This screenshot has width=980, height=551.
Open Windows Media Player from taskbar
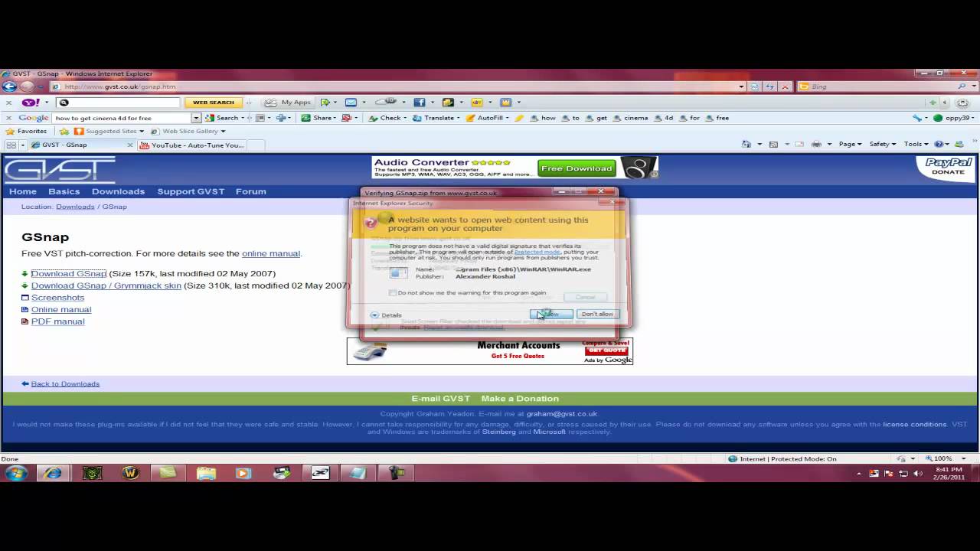tap(243, 473)
